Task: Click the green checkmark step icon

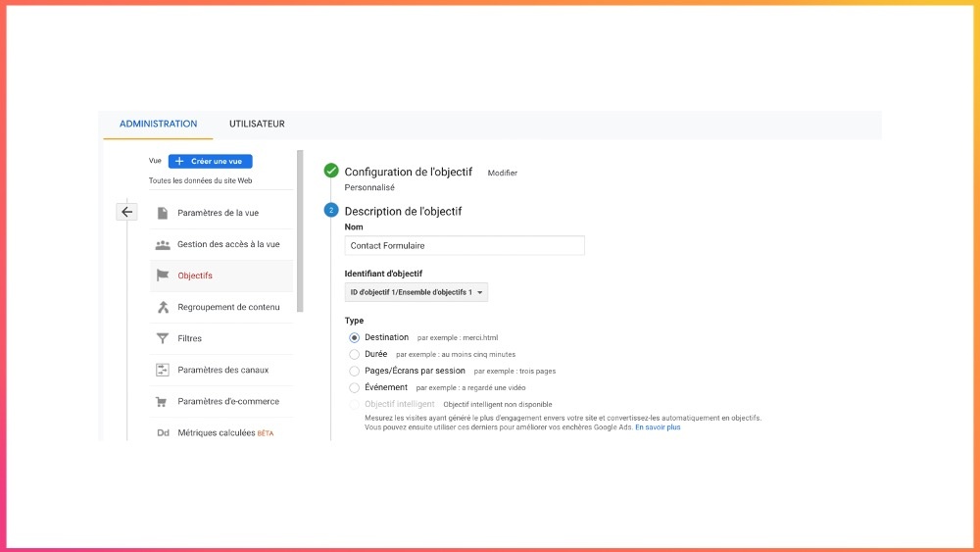Action: [x=331, y=171]
